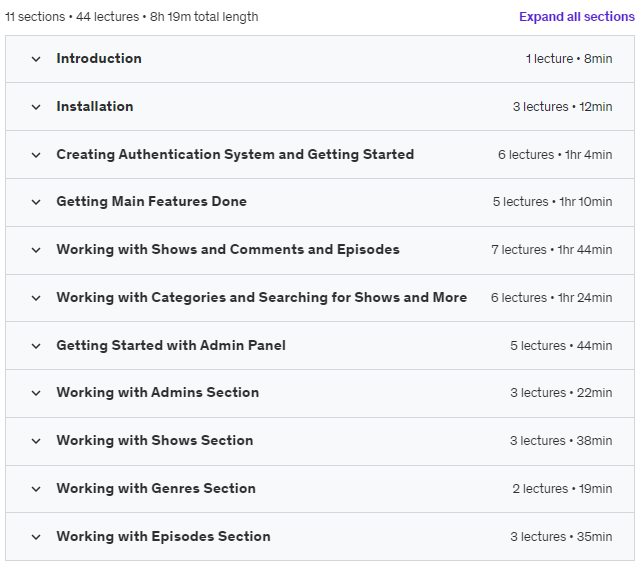Expand Getting Main Features Done chevron
This screenshot has height=565, width=637.
tap(36, 202)
